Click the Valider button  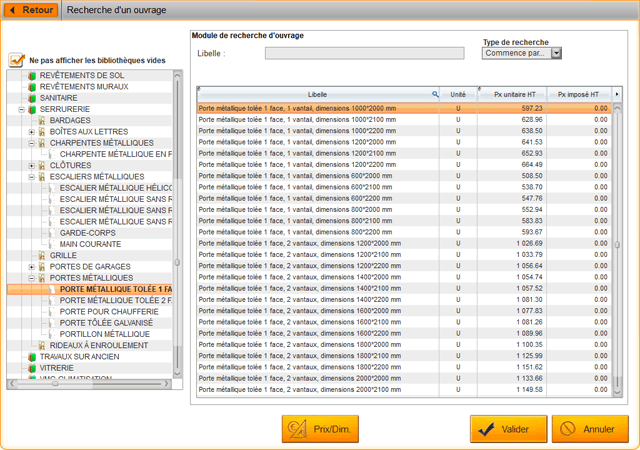point(508,429)
